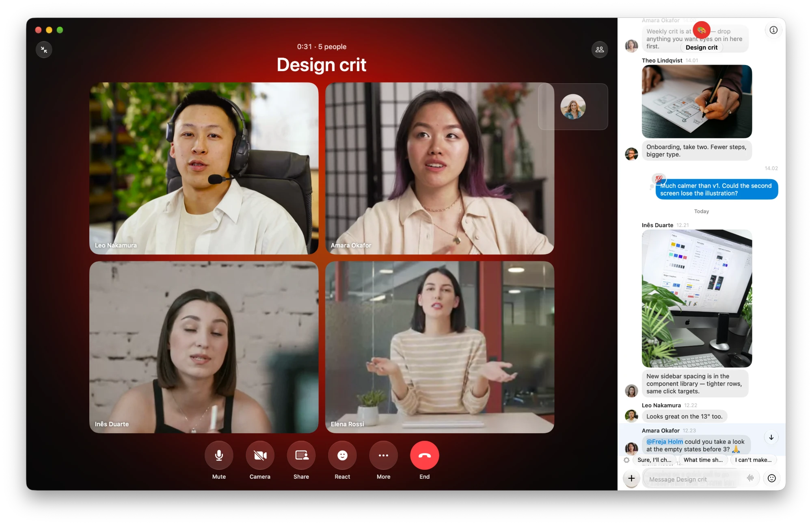Screen dimensions: 812x525
Task: Select Leo Nakamura's video tile
Action: tap(204, 169)
